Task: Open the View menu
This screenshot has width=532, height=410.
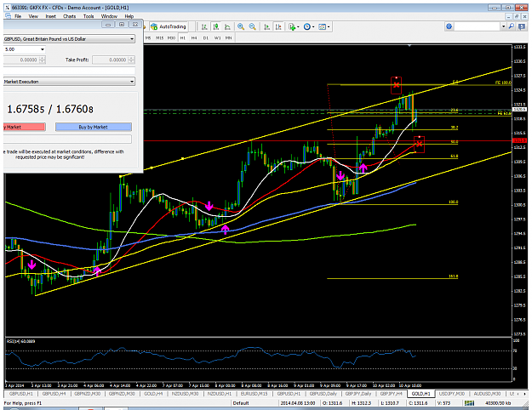Action: tap(33, 16)
